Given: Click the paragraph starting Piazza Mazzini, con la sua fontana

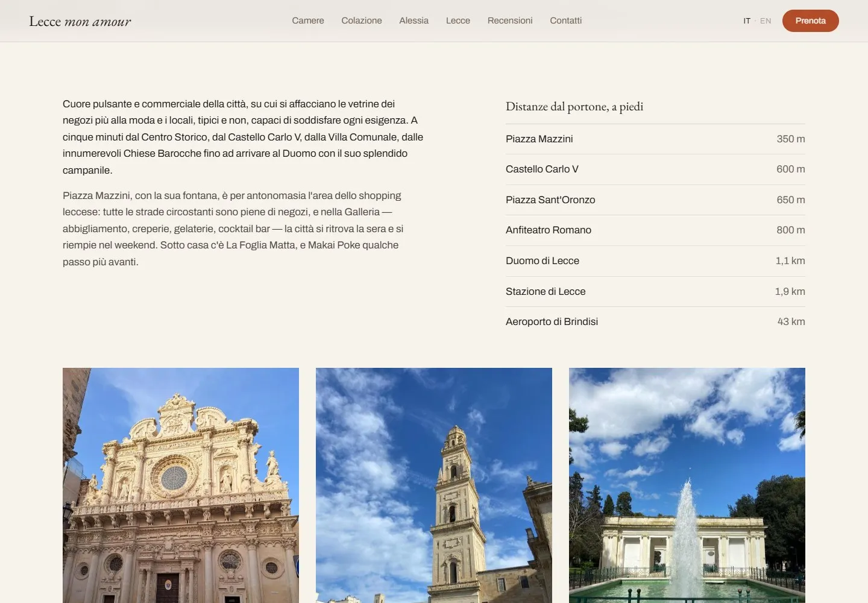Looking at the screenshot, I should click(x=233, y=229).
